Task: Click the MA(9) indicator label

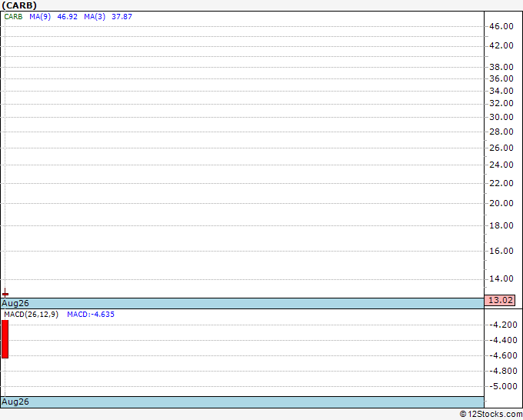Action: click(40, 17)
